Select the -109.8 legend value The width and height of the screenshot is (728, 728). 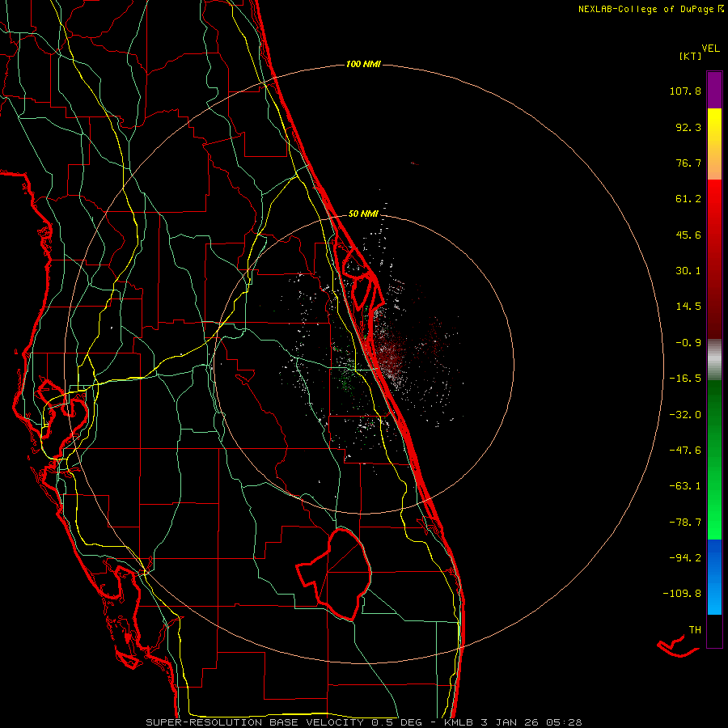[682, 594]
